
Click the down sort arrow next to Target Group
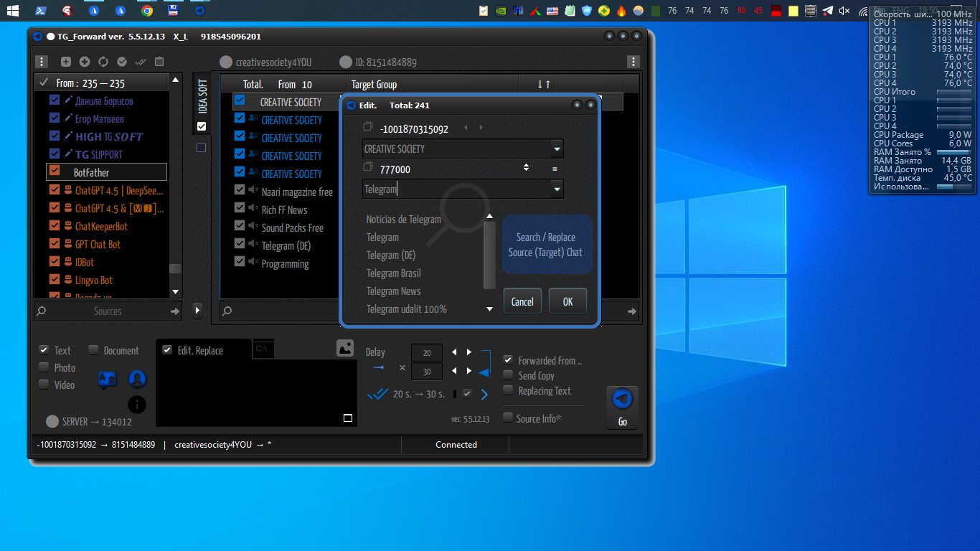[539, 83]
